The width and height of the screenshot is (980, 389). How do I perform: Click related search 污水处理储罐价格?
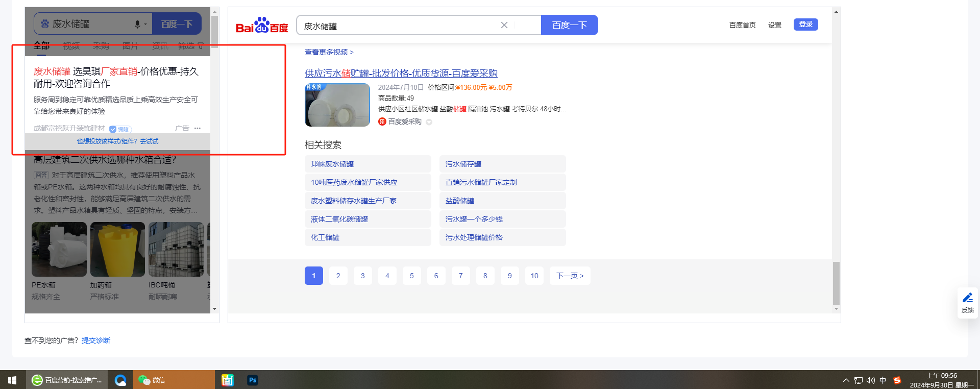tap(503, 237)
